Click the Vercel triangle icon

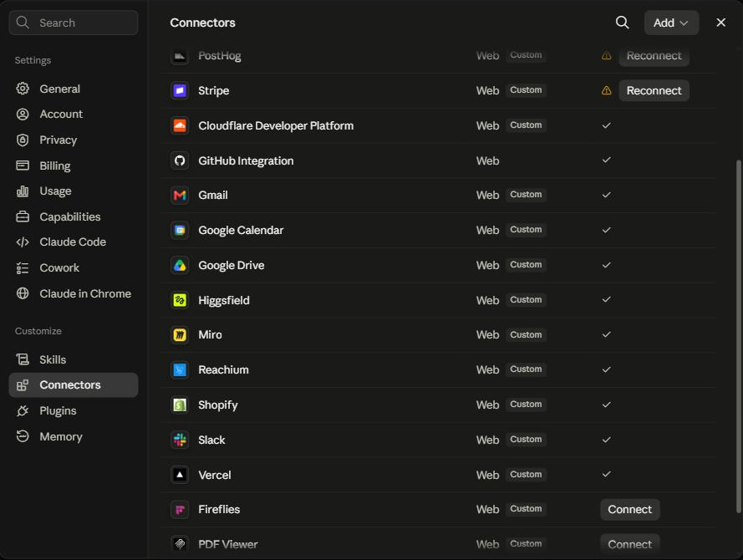[x=180, y=475]
